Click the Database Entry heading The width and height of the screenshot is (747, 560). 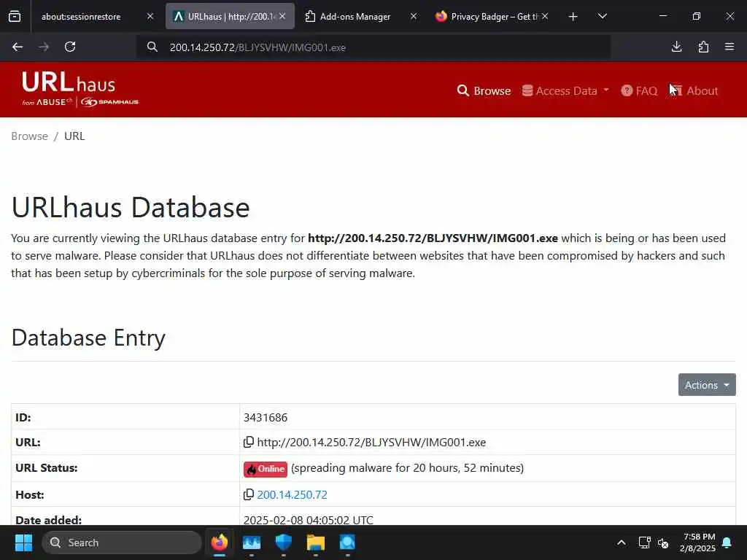point(88,338)
